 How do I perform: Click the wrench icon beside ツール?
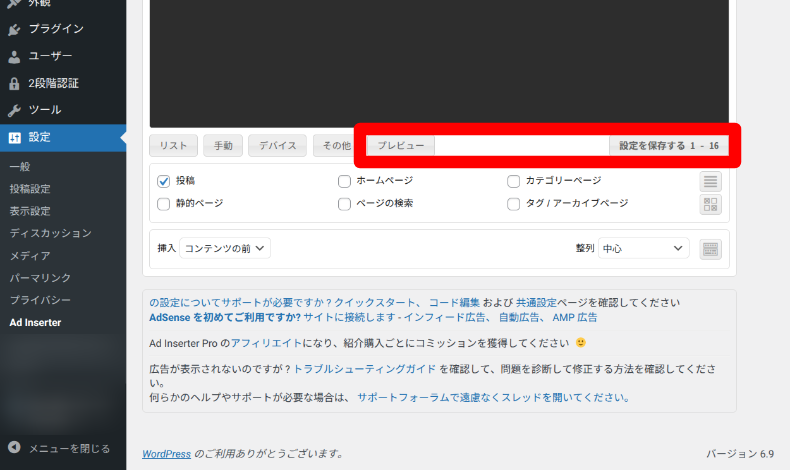[14, 110]
